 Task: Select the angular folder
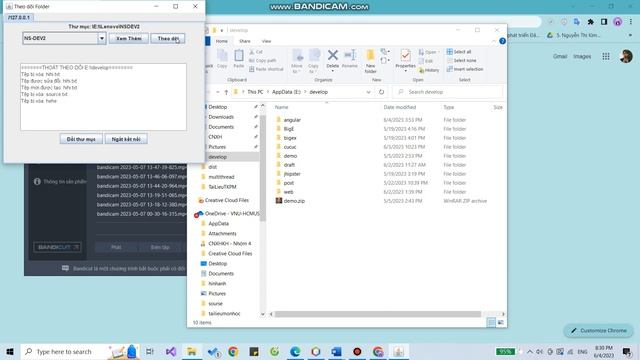[x=292, y=120]
